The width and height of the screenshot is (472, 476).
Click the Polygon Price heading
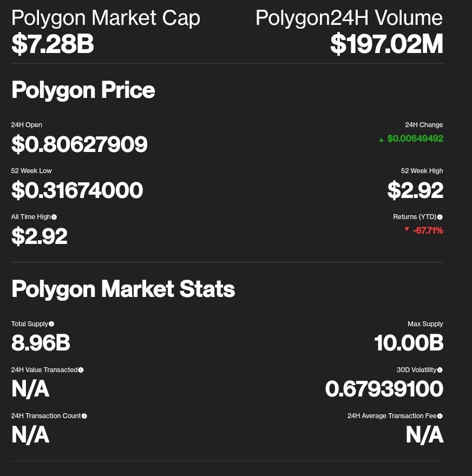[83, 90]
